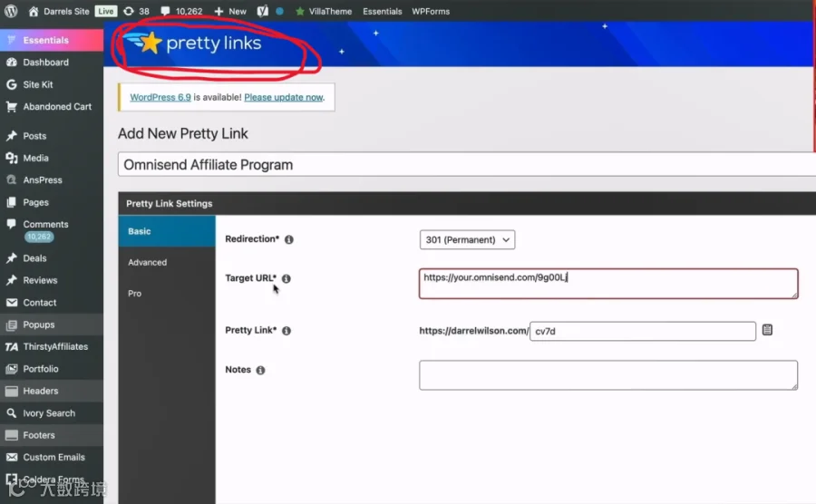
Task: Copy pretty link with clipboard icon
Action: pyautogui.click(x=767, y=330)
